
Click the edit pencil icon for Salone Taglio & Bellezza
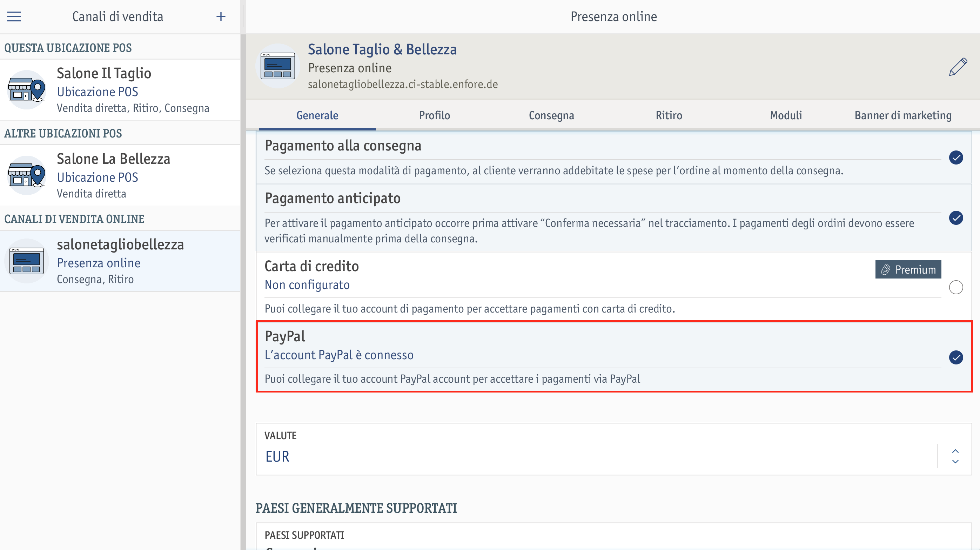[x=958, y=67]
